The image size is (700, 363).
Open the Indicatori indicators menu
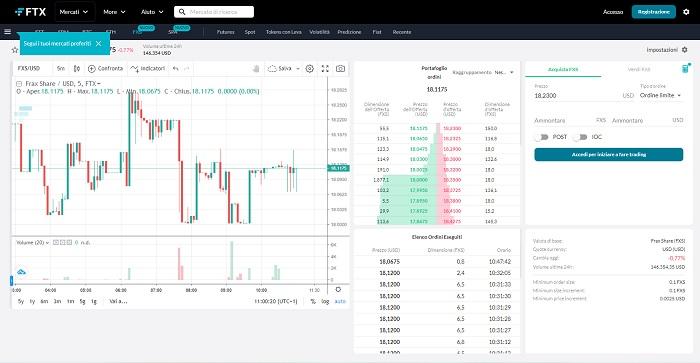148,68
